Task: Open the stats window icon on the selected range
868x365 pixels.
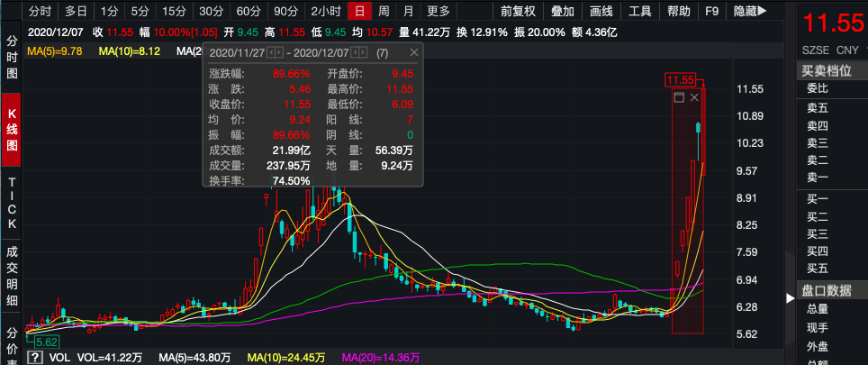Action: (679, 98)
